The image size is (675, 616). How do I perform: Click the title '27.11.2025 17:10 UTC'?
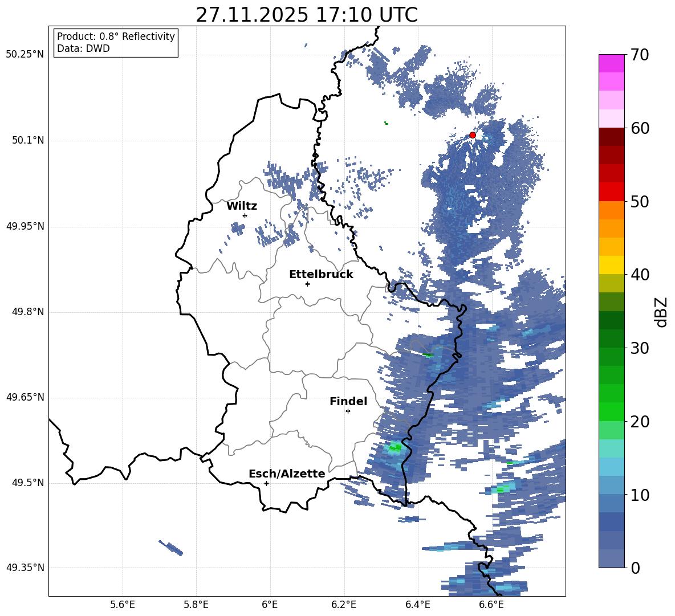[307, 15]
